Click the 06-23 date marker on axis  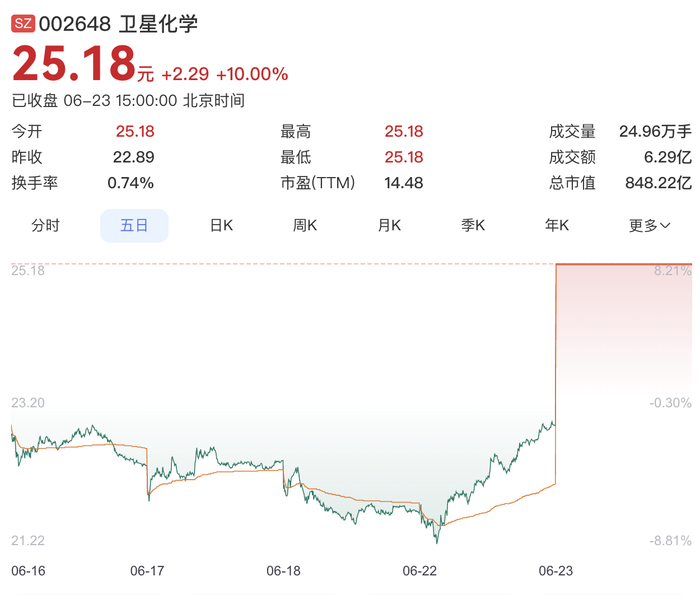pyautogui.click(x=556, y=571)
